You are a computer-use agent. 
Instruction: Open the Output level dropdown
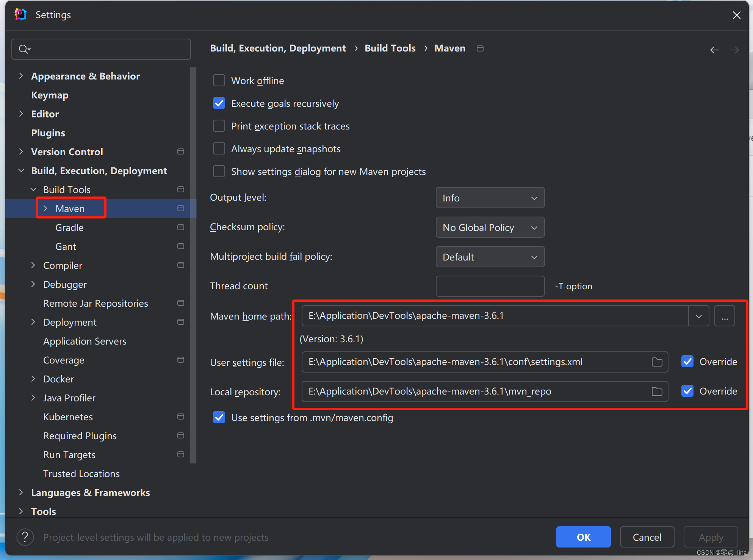click(490, 198)
